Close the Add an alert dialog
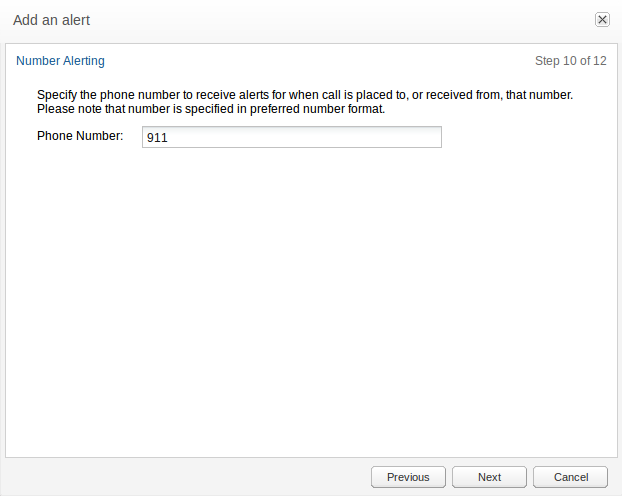This screenshot has height=496, width=622. (602, 19)
